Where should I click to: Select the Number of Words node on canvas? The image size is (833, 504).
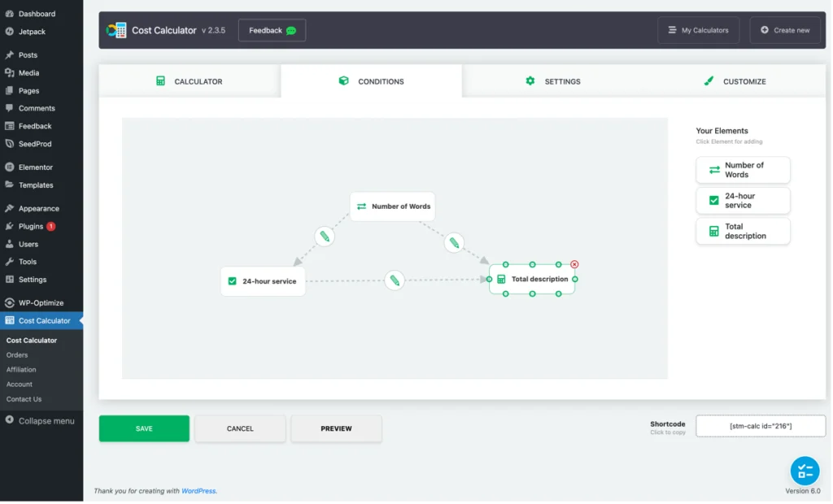click(x=393, y=206)
